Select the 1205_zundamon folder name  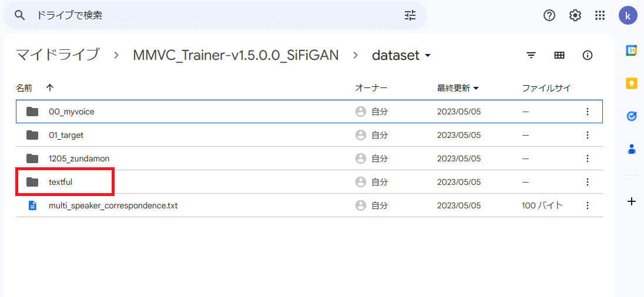click(x=79, y=158)
